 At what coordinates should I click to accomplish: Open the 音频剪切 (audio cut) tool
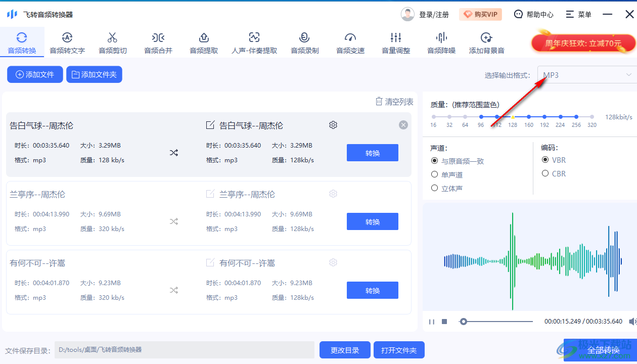click(112, 42)
